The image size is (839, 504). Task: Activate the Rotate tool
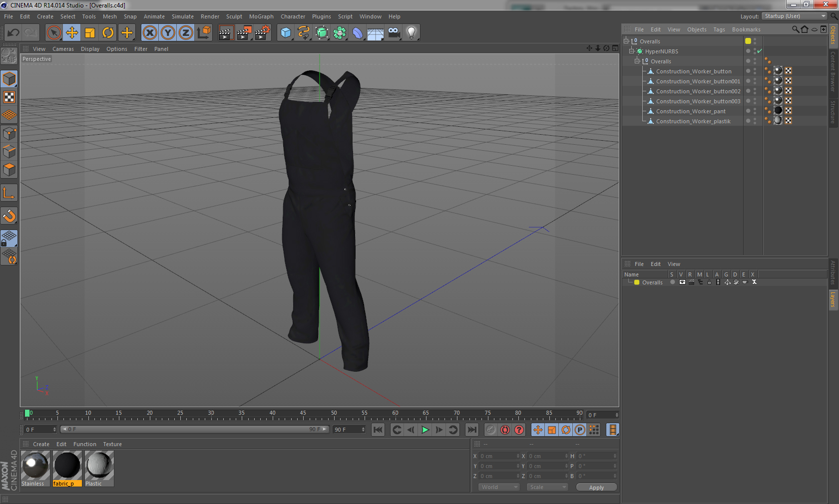coord(108,33)
